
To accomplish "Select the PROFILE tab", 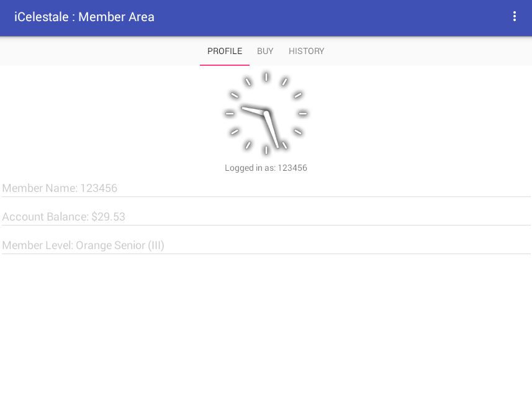I will click(x=225, y=51).
